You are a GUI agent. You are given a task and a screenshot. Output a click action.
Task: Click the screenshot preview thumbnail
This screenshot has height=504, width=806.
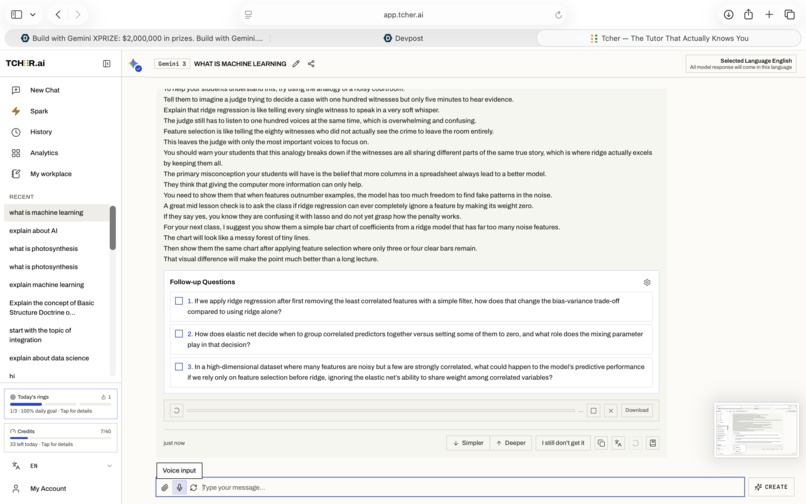pos(756,430)
